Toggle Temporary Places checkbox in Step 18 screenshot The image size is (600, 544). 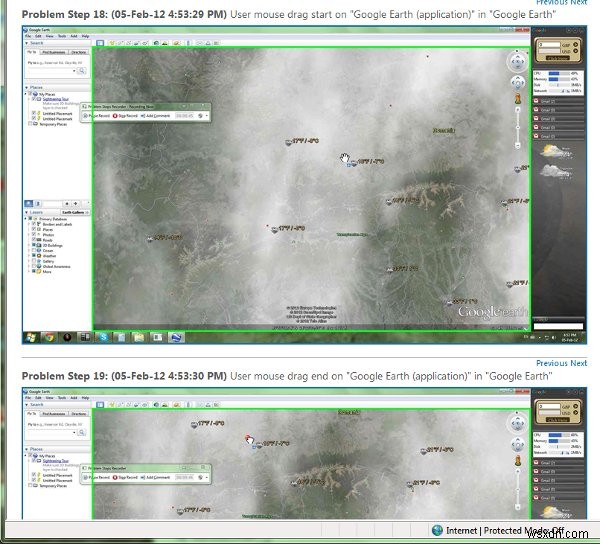pyautogui.click(x=30, y=124)
